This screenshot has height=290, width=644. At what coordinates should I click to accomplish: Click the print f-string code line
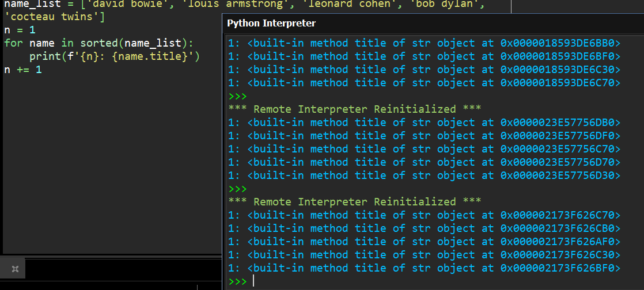click(114, 56)
